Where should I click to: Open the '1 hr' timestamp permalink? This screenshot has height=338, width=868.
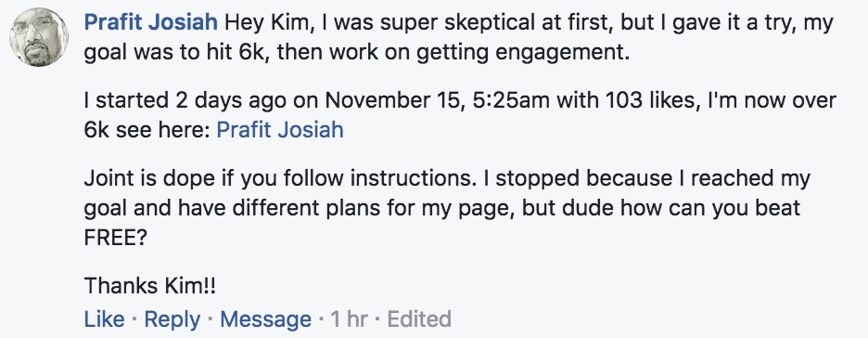[350, 319]
